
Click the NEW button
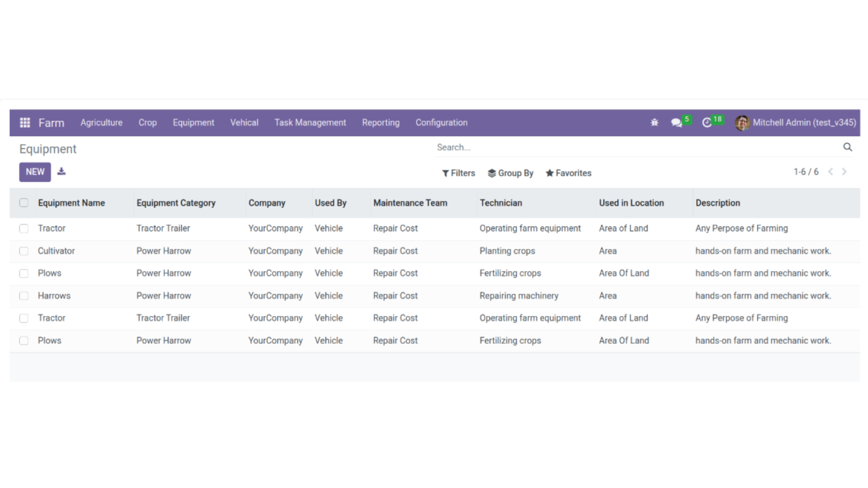tap(35, 172)
